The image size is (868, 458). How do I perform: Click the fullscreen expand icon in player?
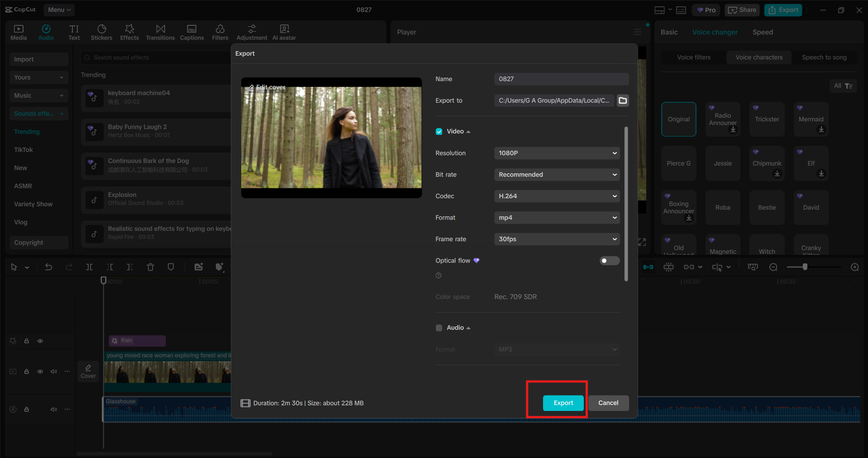pyautogui.click(x=642, y=242)
